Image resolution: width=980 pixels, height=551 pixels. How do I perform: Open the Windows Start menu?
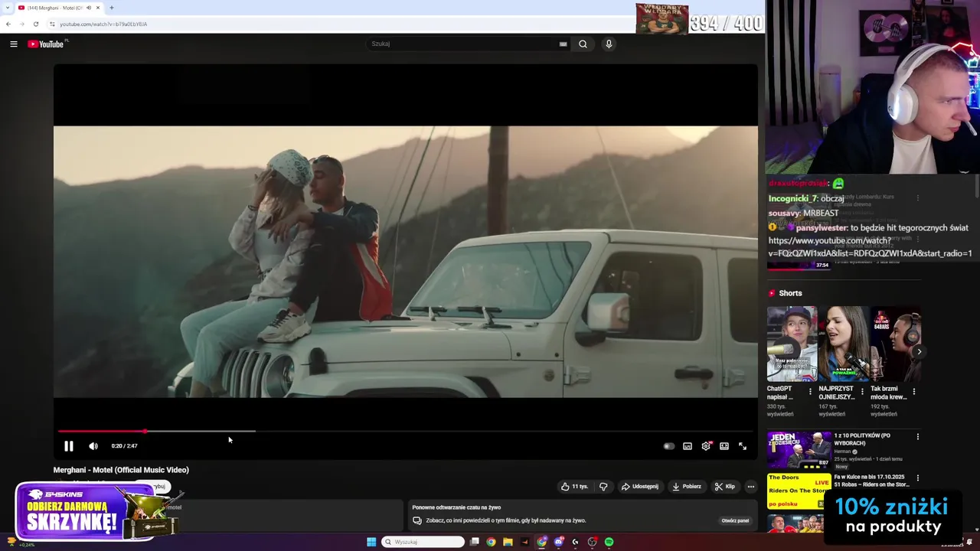pyautogui.click(x=371, y=542)
